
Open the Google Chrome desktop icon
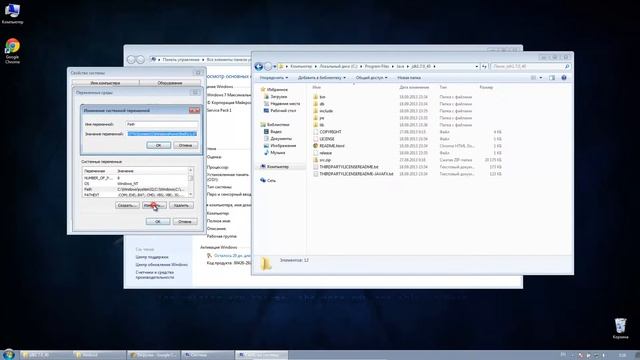(12, 51)
